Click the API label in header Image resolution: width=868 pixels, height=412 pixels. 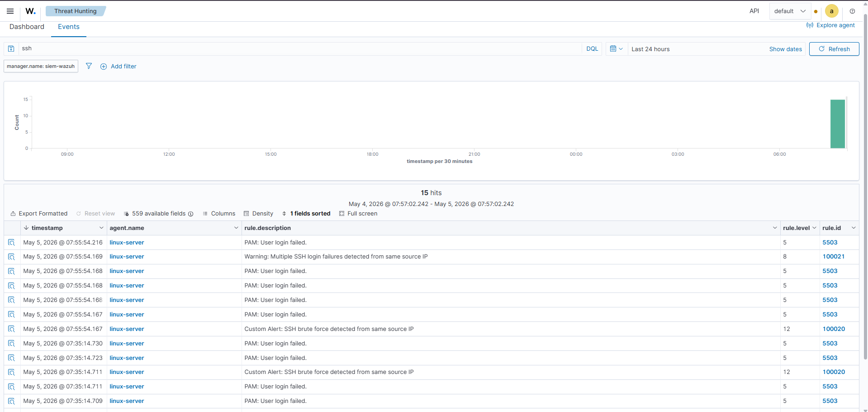[754, 11]
